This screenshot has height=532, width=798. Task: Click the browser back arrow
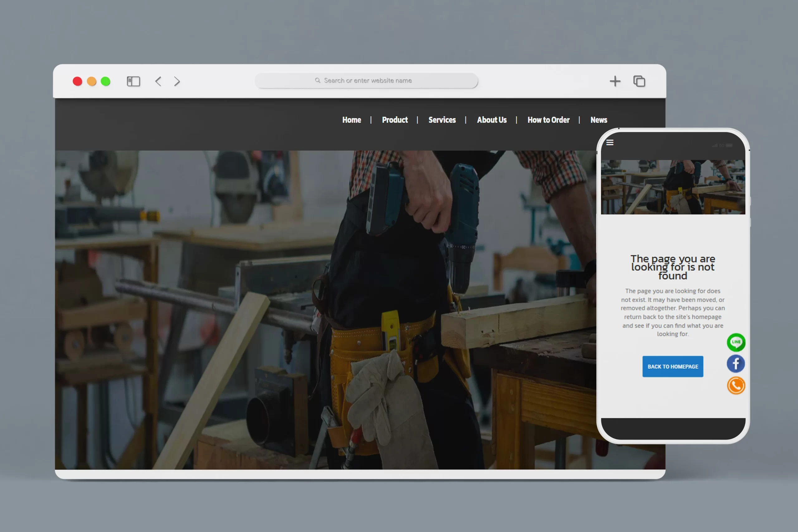tap(158, 81)
